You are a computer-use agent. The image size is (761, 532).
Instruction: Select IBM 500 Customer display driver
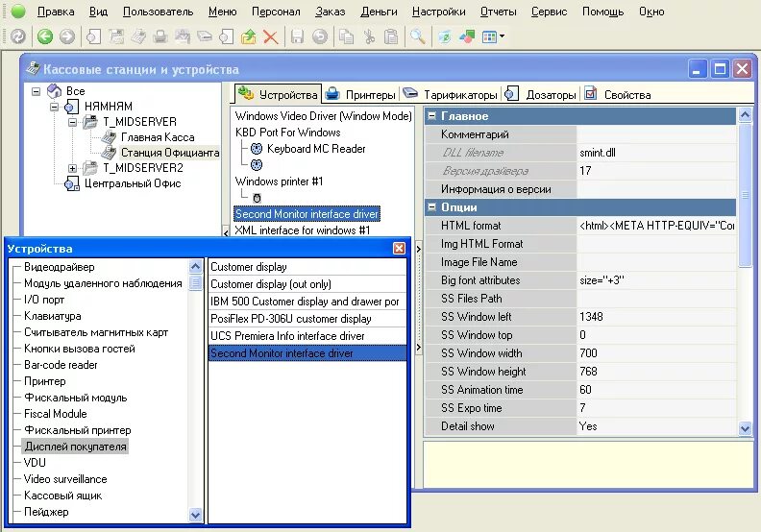[x=307, y=302]
